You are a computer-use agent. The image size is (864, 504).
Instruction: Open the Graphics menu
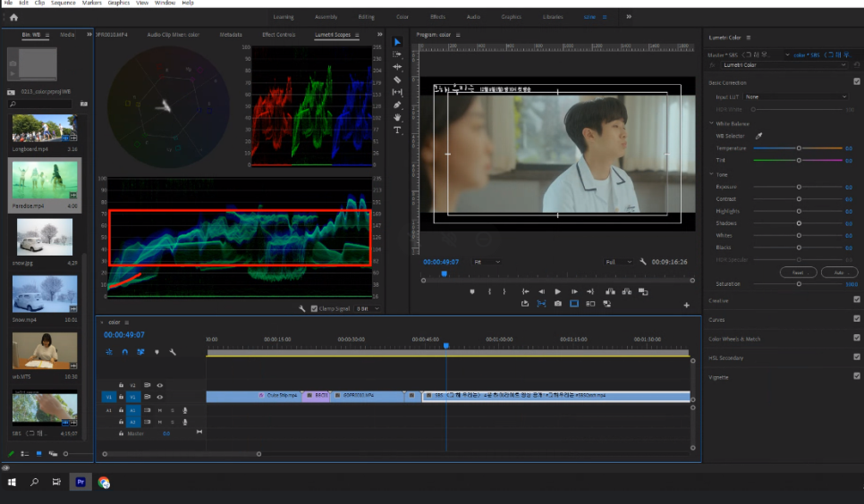click(118, 3)
